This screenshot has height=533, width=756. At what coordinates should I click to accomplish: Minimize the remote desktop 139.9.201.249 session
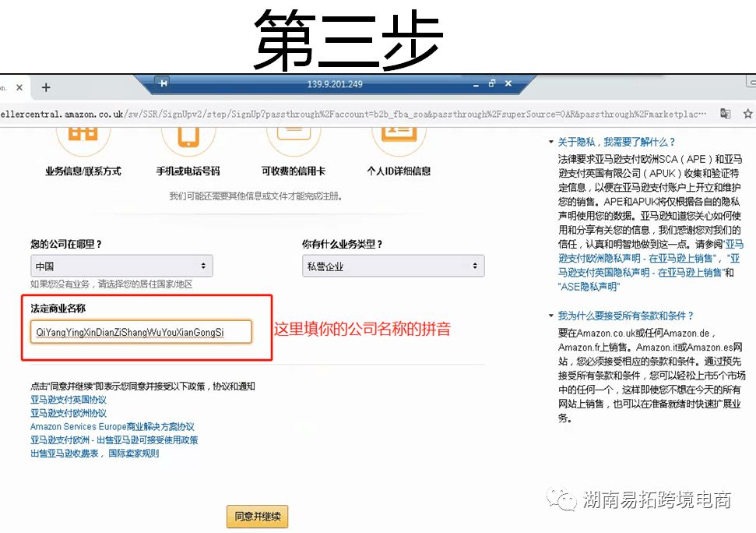476,84
